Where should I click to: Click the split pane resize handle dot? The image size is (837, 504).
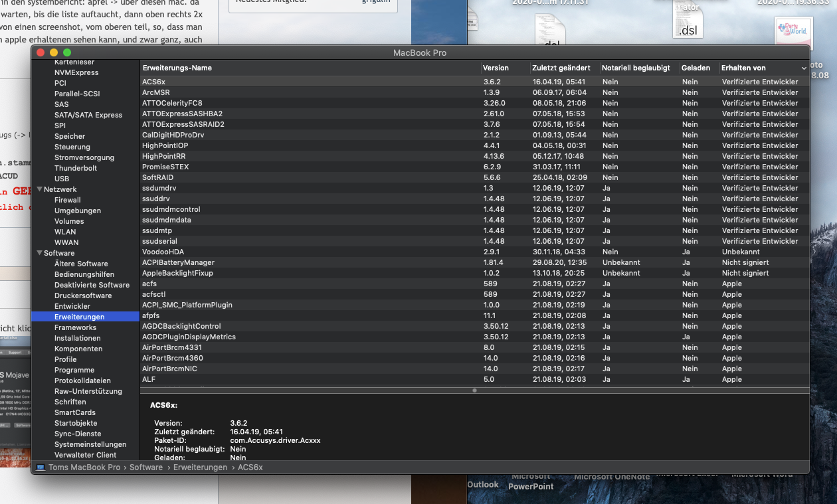474,390
